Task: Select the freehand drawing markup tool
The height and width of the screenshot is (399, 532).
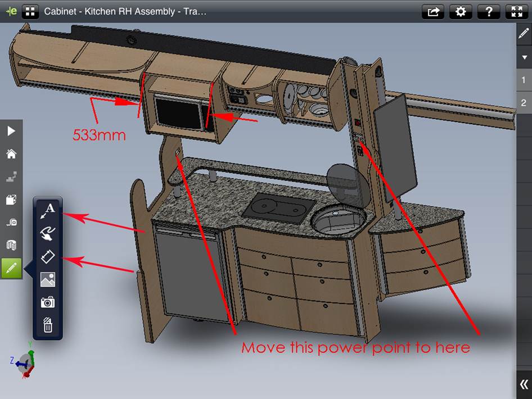Action: 48,234
